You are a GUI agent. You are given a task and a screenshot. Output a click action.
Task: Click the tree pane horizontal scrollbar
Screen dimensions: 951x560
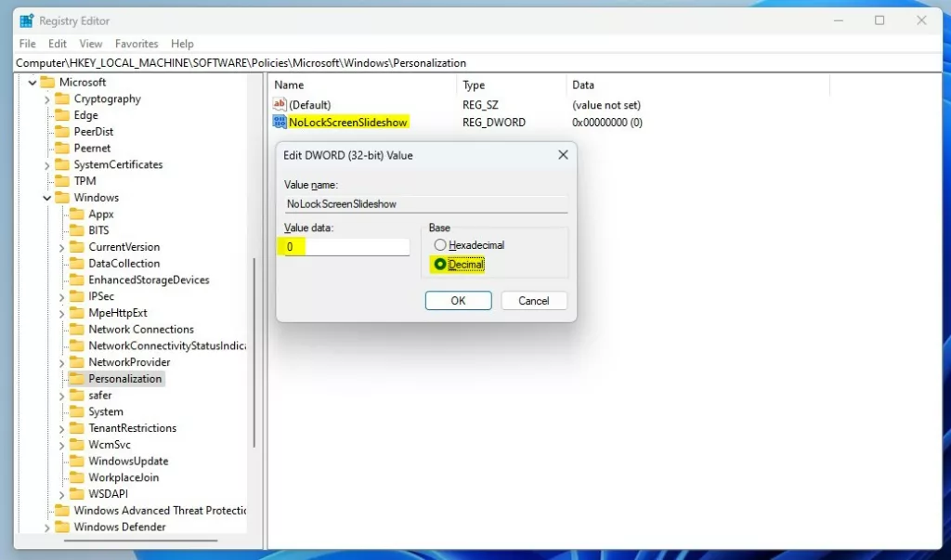141,540
